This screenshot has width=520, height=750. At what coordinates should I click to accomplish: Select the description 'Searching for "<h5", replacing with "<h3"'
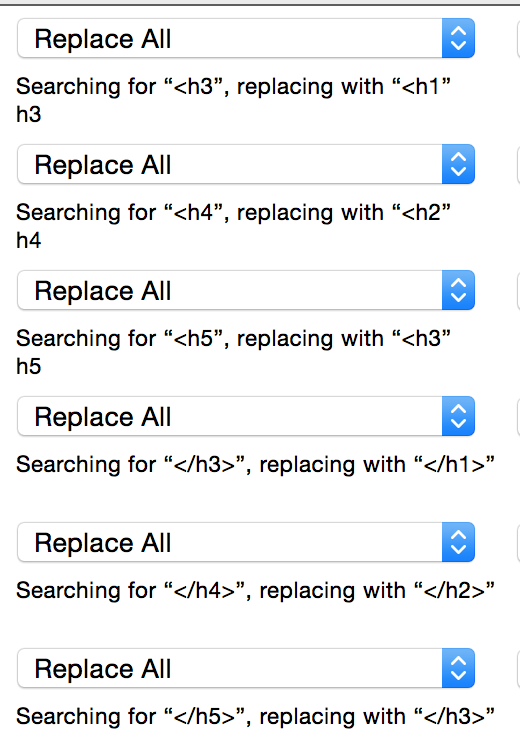click(x=233, y=339)
